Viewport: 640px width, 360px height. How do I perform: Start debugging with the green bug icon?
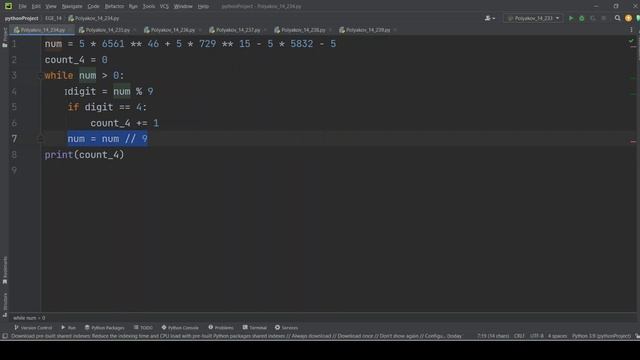click(x=582, y=18)
